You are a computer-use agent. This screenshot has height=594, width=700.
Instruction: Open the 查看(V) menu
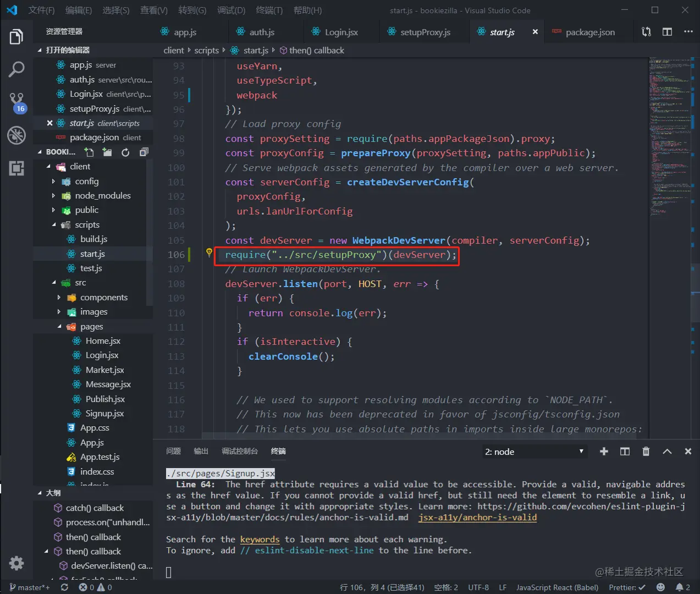point(154,10)
